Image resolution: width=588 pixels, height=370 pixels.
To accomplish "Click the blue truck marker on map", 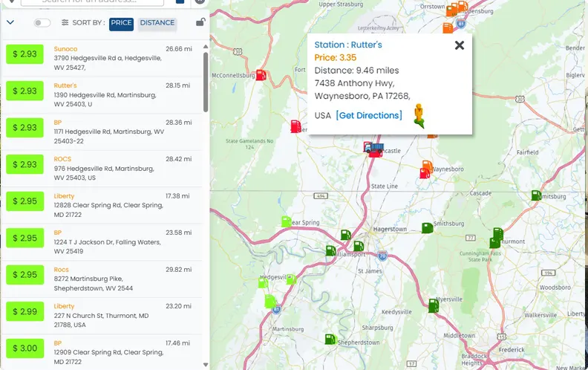I will click(x=374, y=148).
